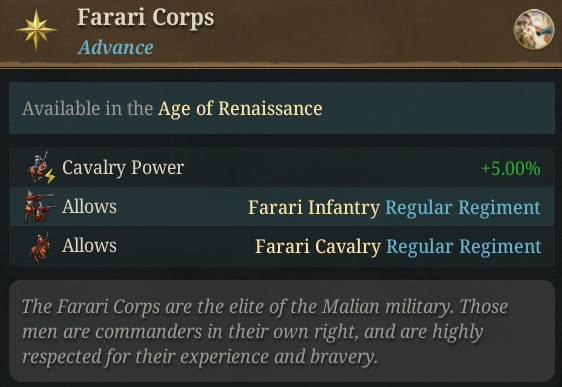Select the Cavalry Power horseman icon
Image resolution: width=562 pixels, height=387 pixels.
pos(41,167)
